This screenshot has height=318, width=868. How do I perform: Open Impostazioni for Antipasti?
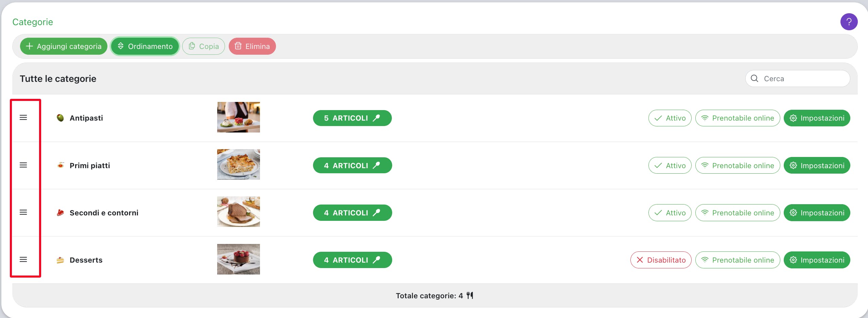point(817,118)
